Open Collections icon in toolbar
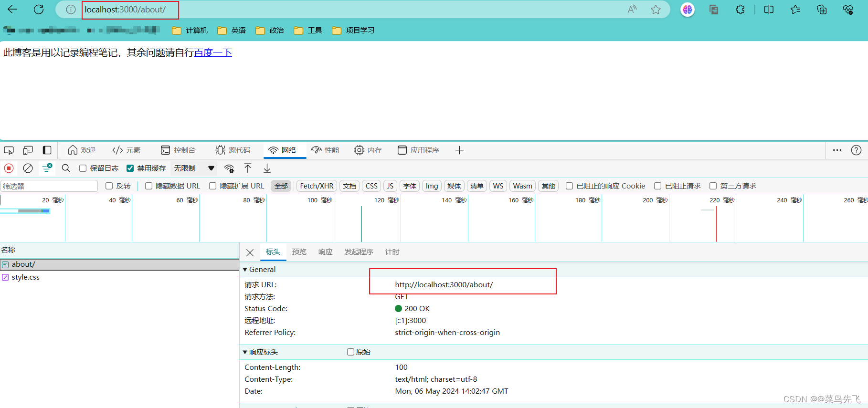Screen dimensions: 868x408 822,9
